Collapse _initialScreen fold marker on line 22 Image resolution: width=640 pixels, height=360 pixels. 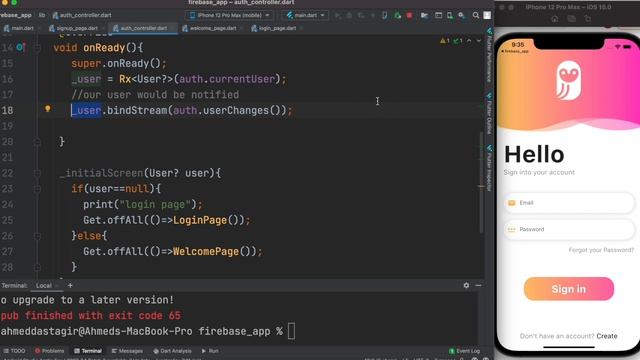37,173
